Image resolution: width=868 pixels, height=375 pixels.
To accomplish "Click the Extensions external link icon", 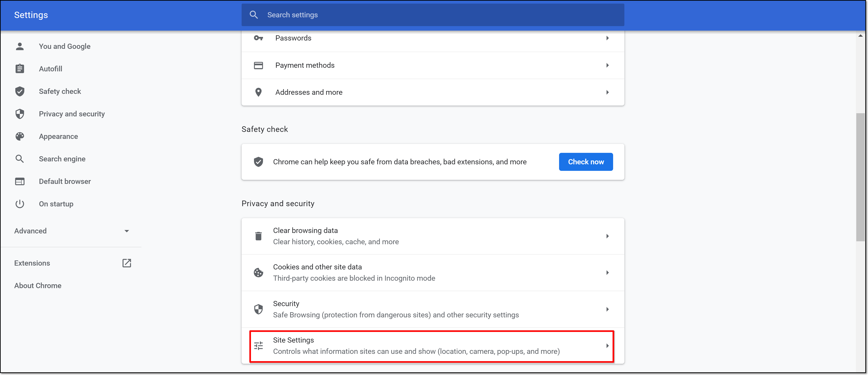I will (127, 263).
